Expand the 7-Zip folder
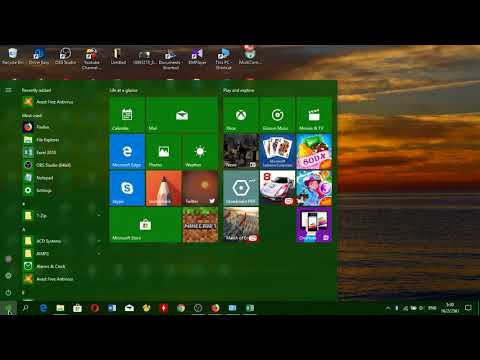The image size is (480, 360). [60, 216]
